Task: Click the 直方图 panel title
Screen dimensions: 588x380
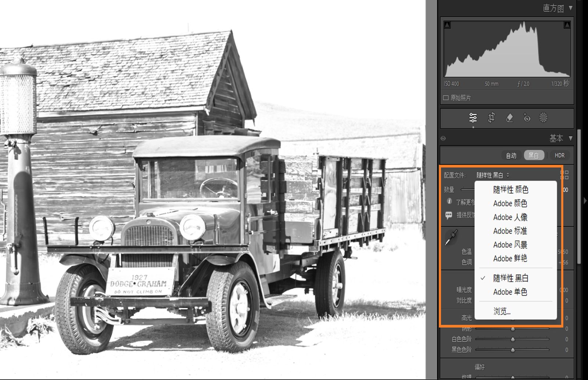Action: pyautogui.click(x=553, y=8)
